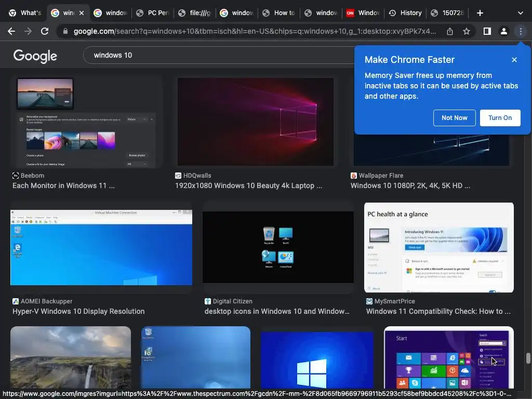This screenshot has width=532, height=399.
Task: Switch to the PC Performance tab
Action: pyautogui.click(x=153, y=13)
